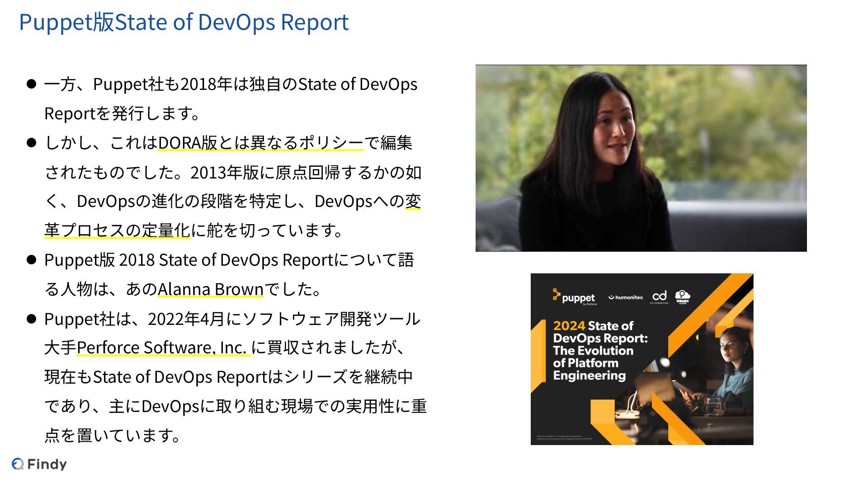Click the slide title 'Puppet版State of DevOps Report'
Viewport: 868px width, 488px height.
[x=184, y=22]
